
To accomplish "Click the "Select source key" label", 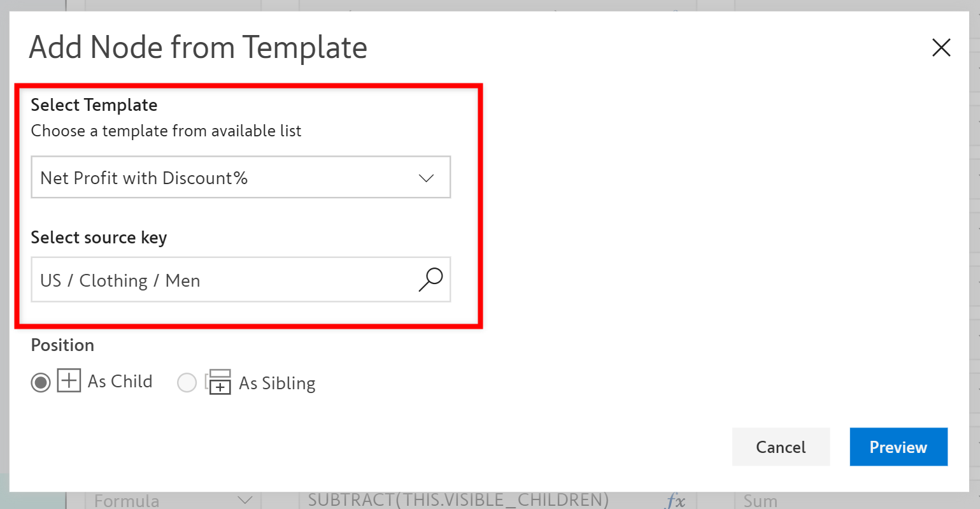I will coord(99,238).
